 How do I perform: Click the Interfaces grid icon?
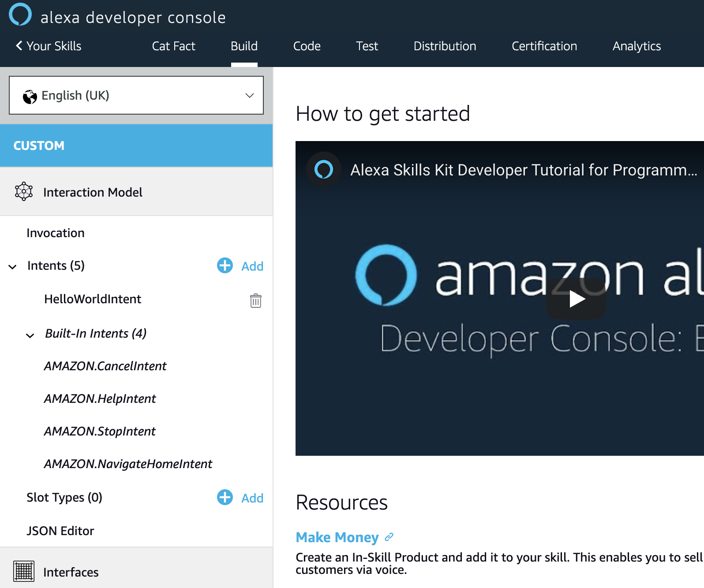coord(24,571)
